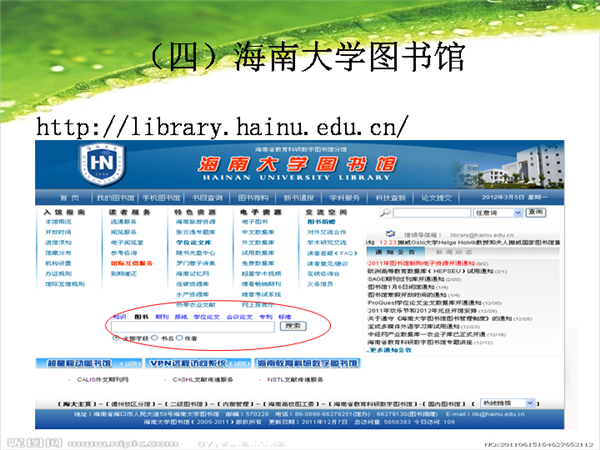The image size is (600, 450).
Task: Select the 书名 radio button
Action: pos(155,338)
